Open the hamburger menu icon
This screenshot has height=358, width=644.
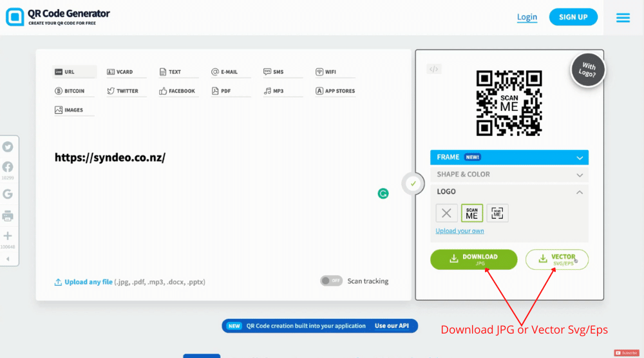(623, 17)
